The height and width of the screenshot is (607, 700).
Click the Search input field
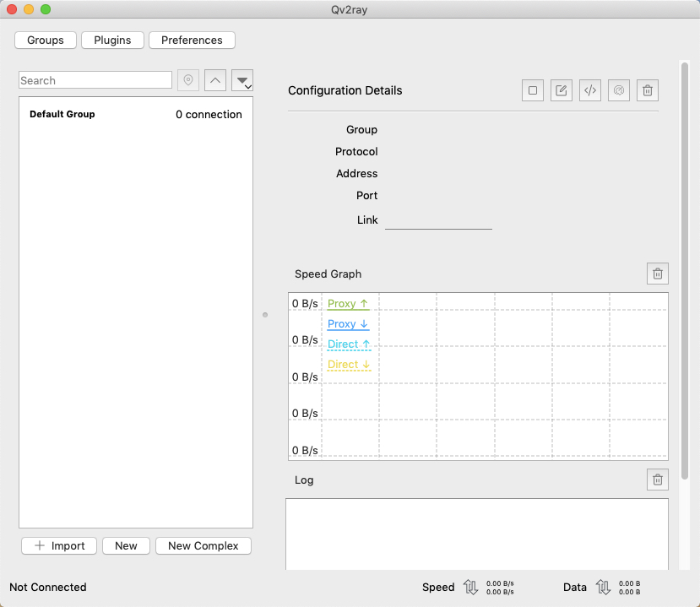coord(95,80)
